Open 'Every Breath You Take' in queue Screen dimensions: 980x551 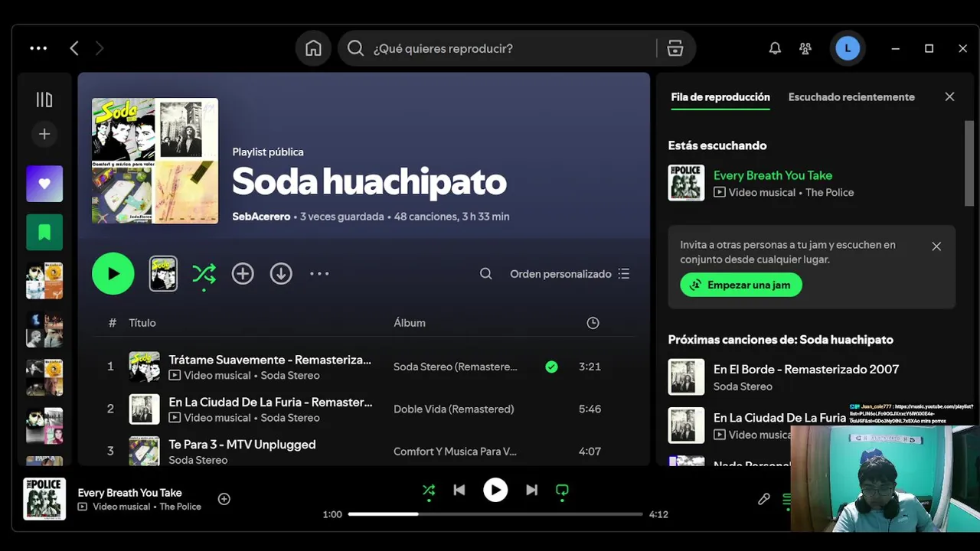pyautogui.click(x=773, y=175)
